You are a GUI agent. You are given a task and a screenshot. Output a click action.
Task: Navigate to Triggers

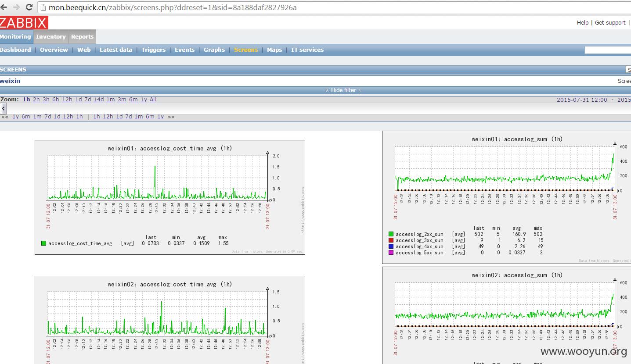(x=154, y=50)
